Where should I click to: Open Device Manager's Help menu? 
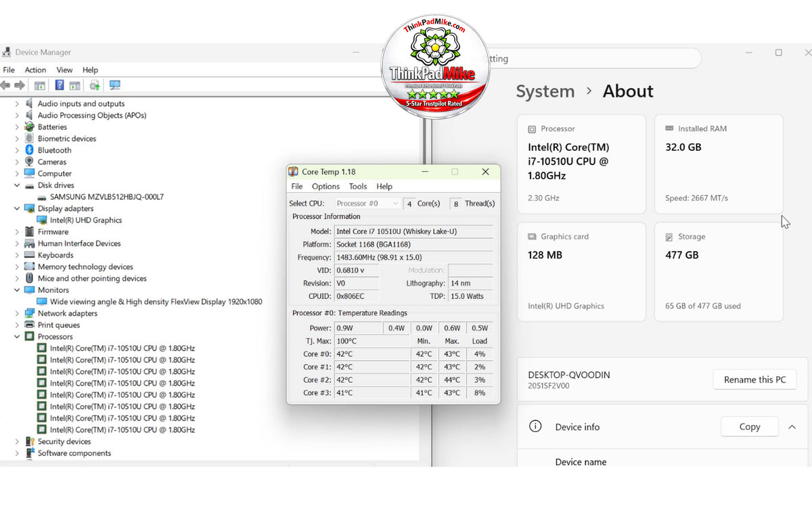[90, 70]
